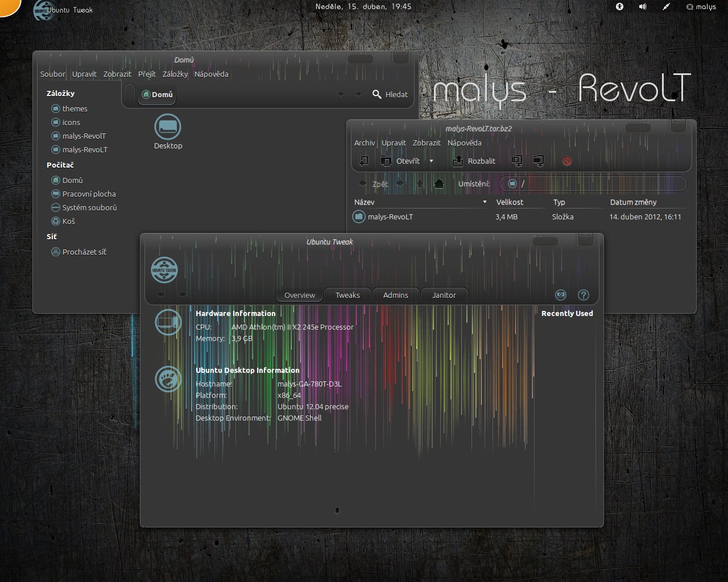Open the Soubor menu in file manager
Viewport: 728px width, 582px height.
coord(53,74)
